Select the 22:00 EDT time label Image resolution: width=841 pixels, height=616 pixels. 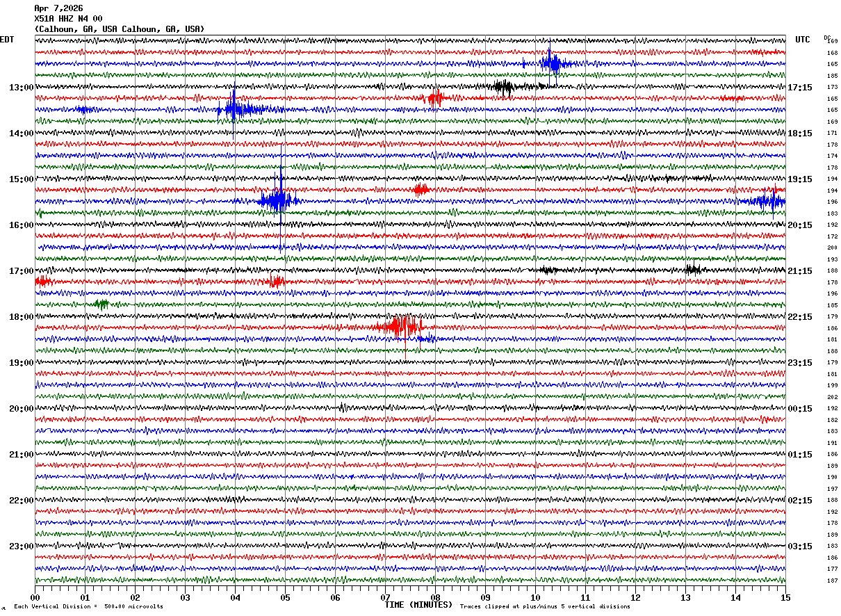pos(22,501)
